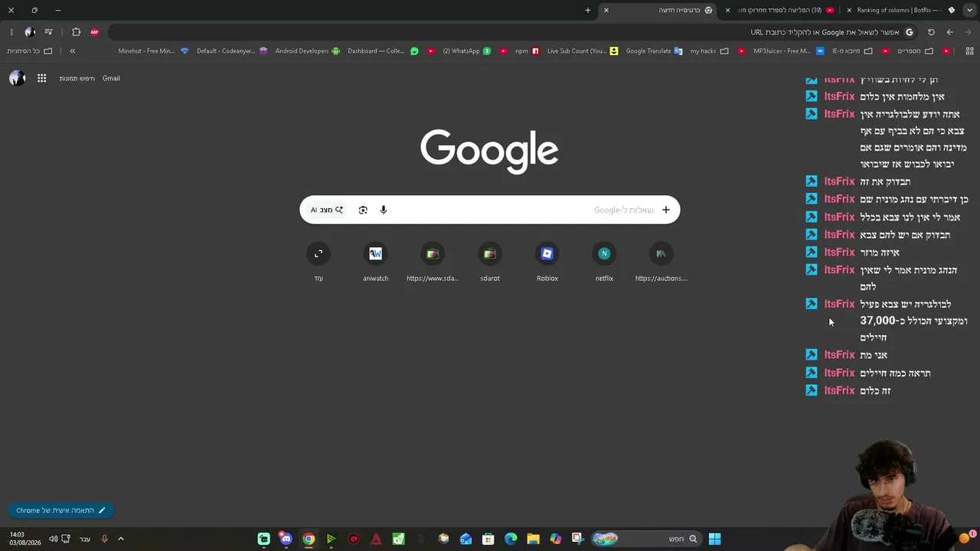Open the aniwatch shortcut
The height and width of the screenshot is (551, 980).
375,262
